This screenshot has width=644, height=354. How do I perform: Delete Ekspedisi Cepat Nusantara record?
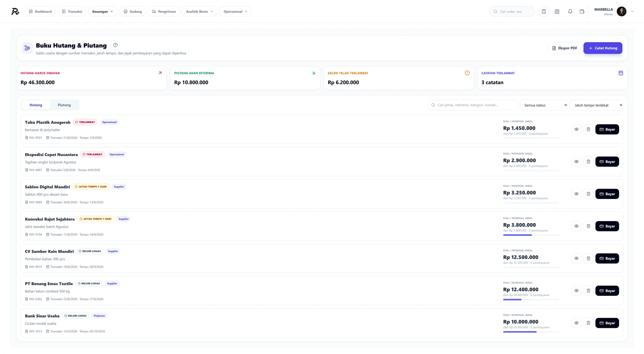tap(588, 162)
